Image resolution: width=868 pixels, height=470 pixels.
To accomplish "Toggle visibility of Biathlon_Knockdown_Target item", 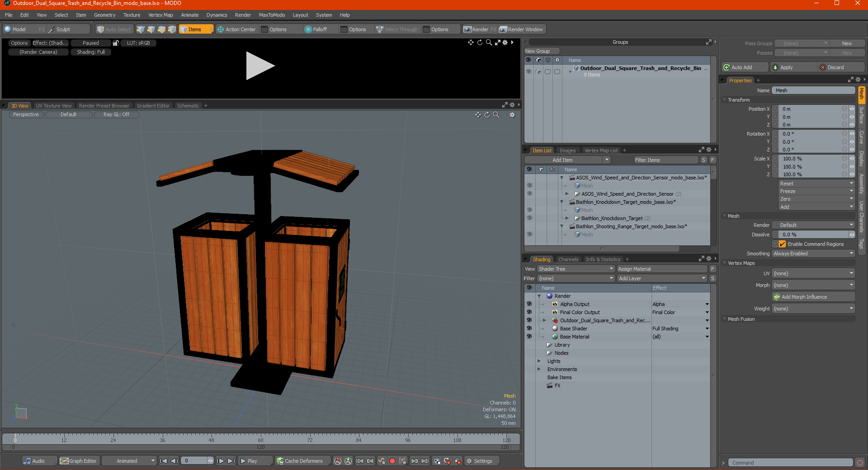I will [x=529, y=218].
